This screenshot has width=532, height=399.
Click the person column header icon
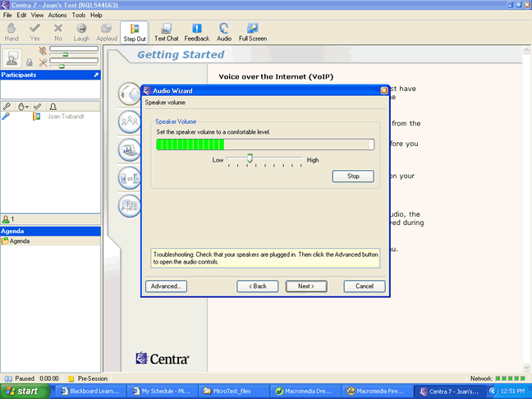pyautogui.click(x=53, y=107)
